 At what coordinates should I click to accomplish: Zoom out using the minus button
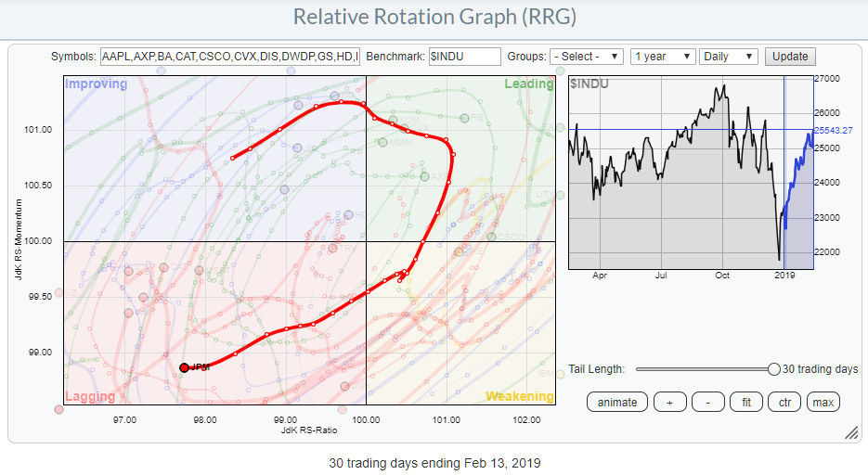point(707,402)
